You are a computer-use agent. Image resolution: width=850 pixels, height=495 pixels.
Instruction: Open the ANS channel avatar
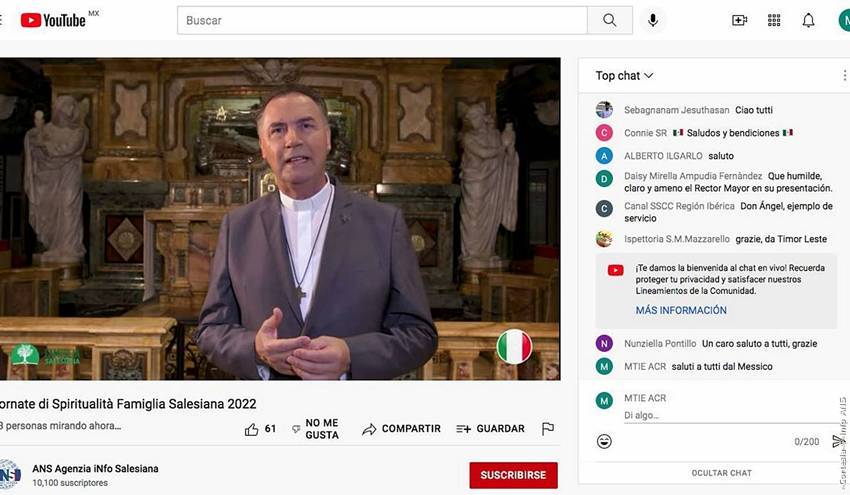tap(10, 474)
